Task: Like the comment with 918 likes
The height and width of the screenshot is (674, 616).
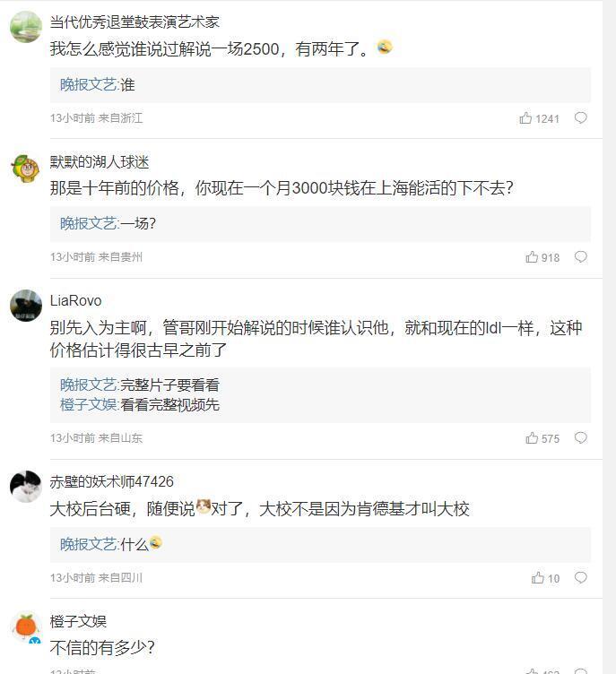Action: (532, 257)
